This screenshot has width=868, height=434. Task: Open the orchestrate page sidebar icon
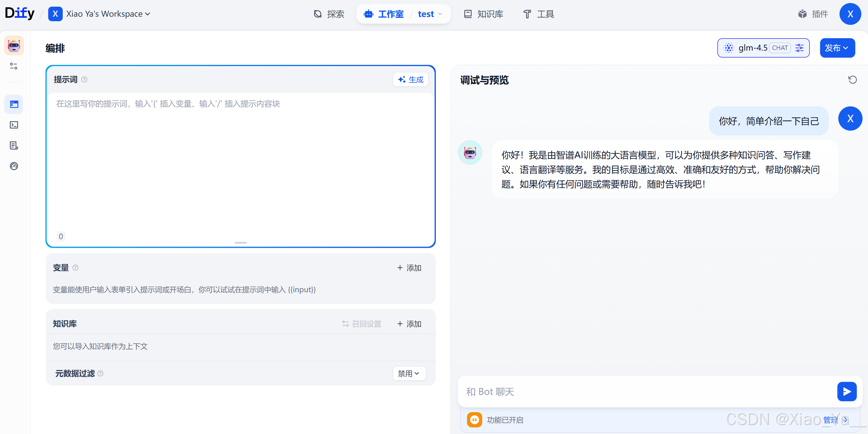coord(14,104)
